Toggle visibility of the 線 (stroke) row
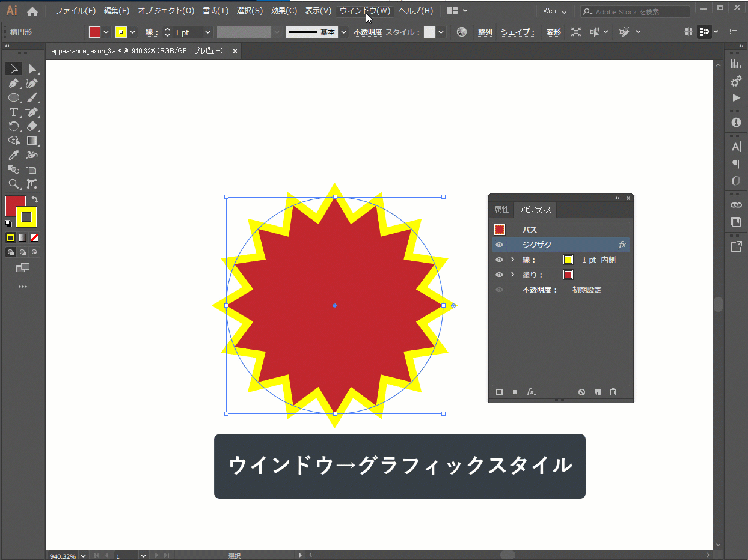748x560 pixels. pyautogui.click(x=499, y=260)
